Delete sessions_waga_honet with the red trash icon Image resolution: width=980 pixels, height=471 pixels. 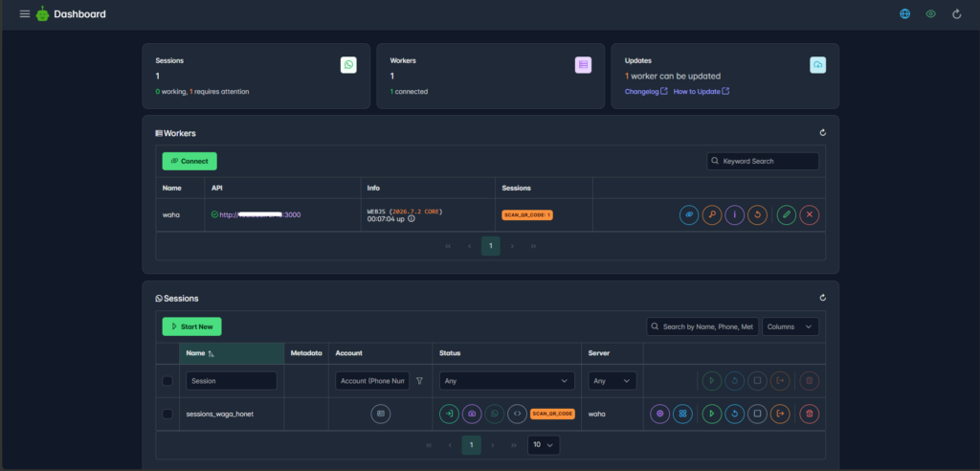coord(810,414)
